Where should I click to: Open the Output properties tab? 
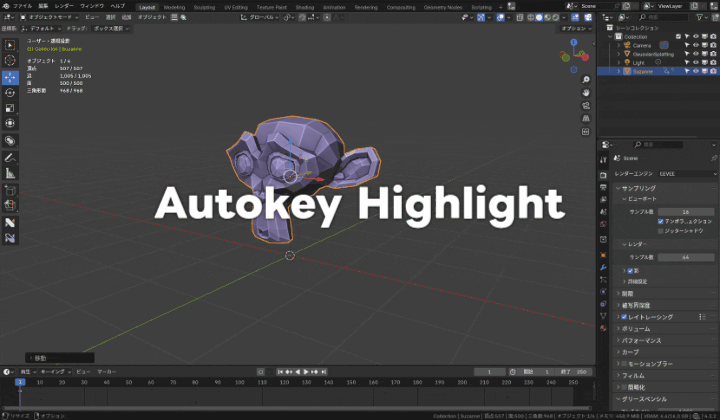pos(603,187)
